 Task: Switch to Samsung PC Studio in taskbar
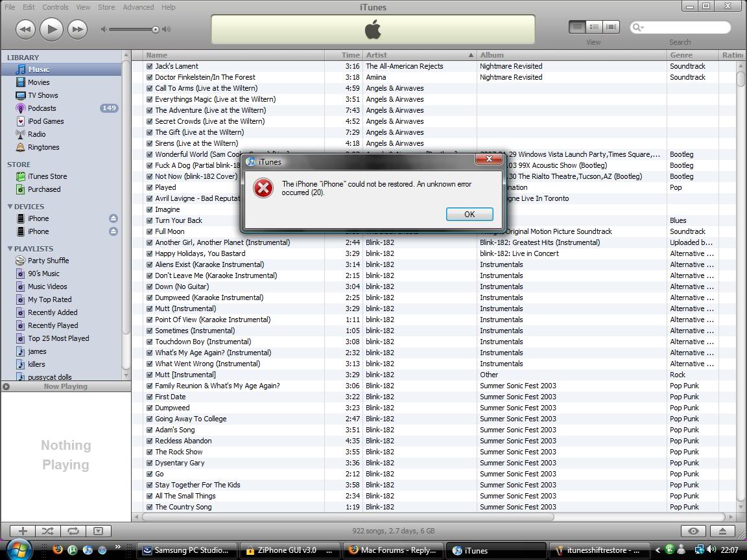[186, 550]
